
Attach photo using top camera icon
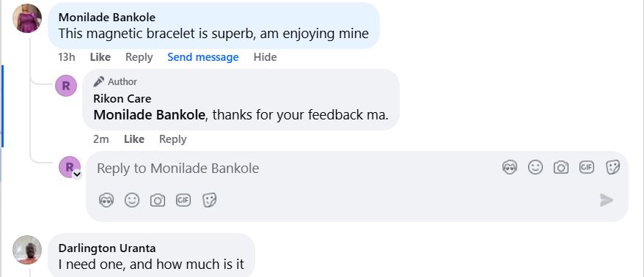(x=560, y=167)
